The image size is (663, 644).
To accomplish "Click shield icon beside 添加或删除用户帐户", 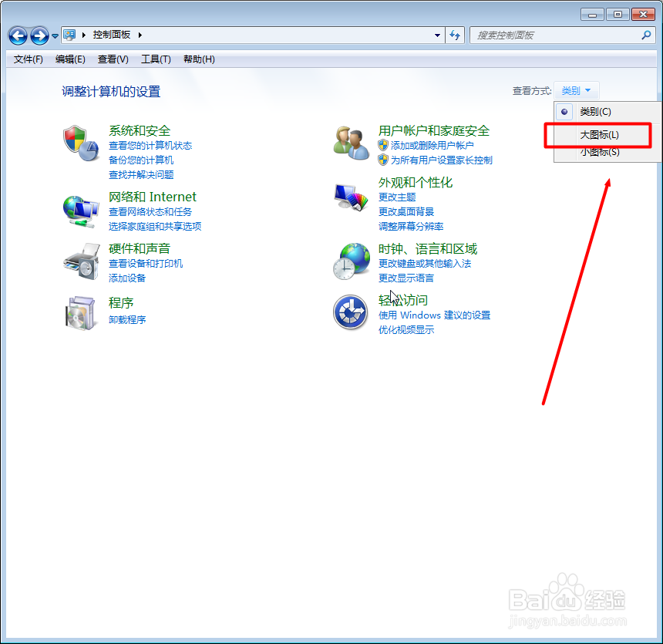I will (x=383, y=145).
